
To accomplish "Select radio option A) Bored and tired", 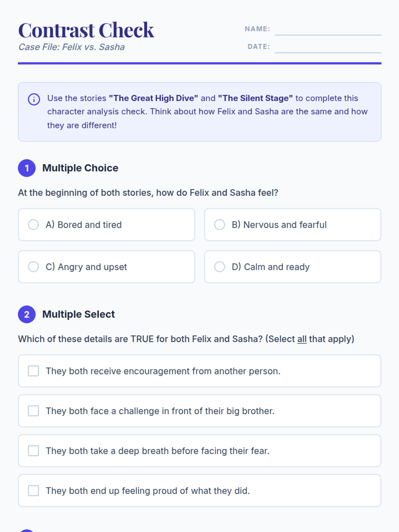I will pos(106,225).
